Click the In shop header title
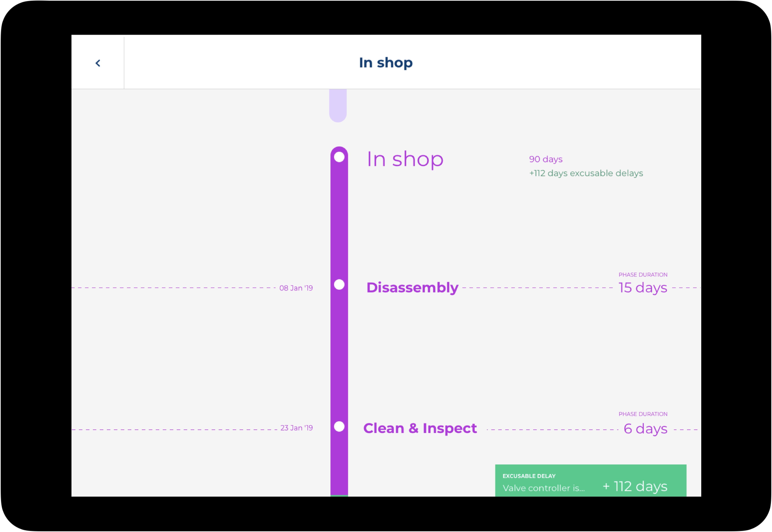Viewport: 772px width, 532px height. pos(386,63)
